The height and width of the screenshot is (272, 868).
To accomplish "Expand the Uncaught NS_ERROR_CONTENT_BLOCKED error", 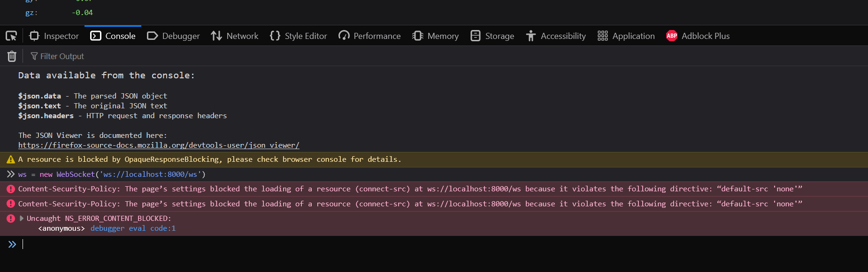I will pyautogui.click(x=22, y=219).
